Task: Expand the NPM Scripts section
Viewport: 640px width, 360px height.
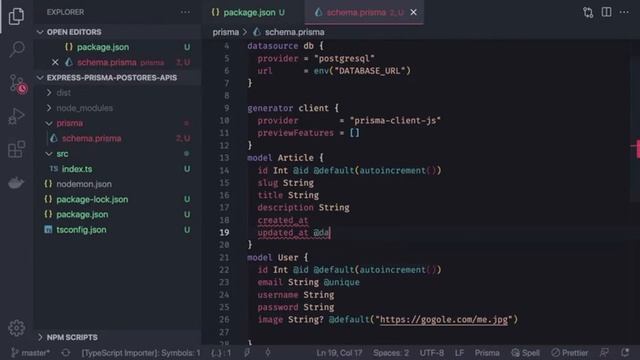Action: tap(72, 338)
